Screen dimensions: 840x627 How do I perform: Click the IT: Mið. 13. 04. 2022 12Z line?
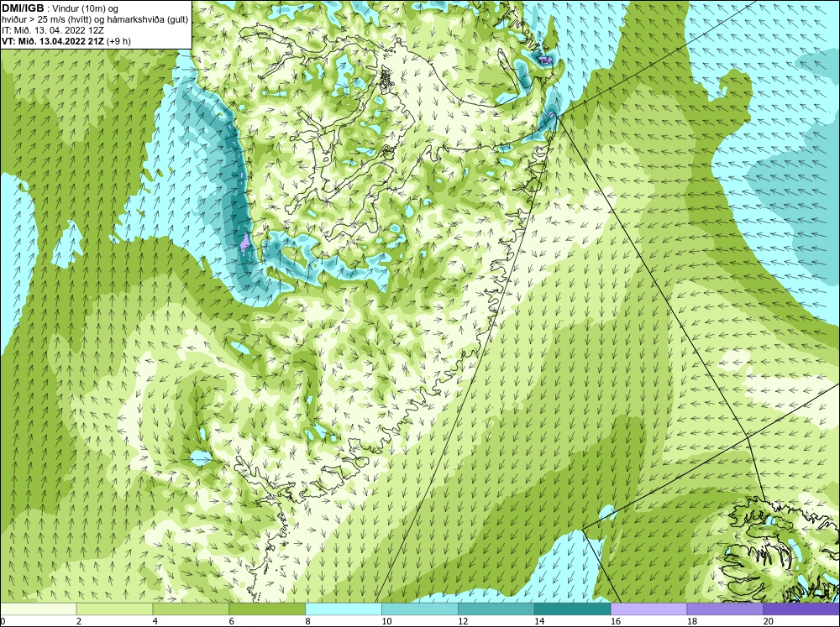pos(53,30)
